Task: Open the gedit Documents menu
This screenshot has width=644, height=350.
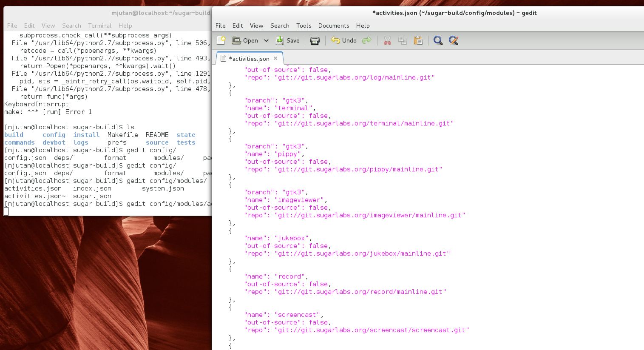Action: [334, 26]
